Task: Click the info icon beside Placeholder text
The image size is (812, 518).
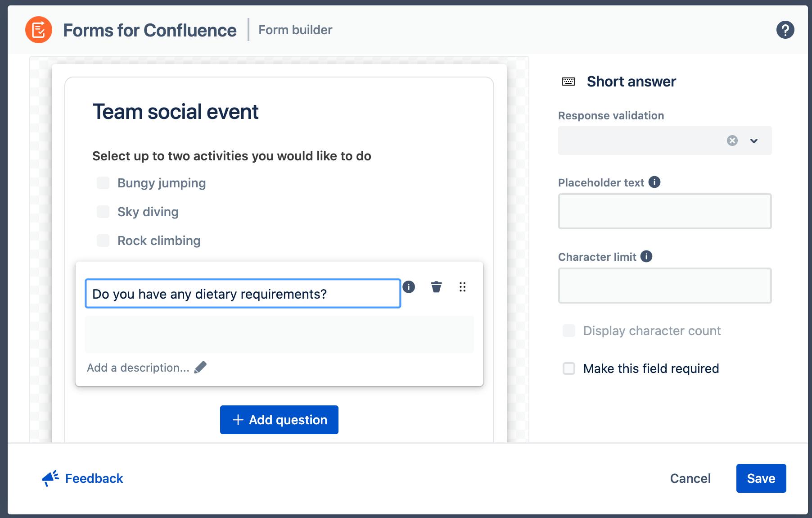Action: 654,182
